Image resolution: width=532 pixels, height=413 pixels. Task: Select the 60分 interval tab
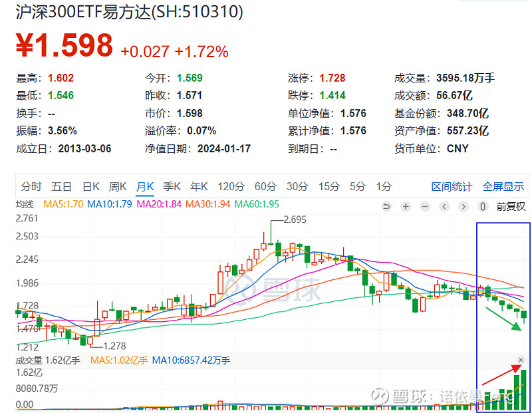click(265, 186)
